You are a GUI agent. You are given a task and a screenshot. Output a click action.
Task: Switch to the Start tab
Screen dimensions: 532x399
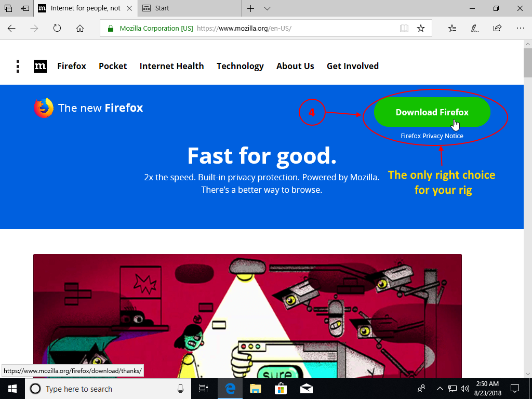click(190, 8)
